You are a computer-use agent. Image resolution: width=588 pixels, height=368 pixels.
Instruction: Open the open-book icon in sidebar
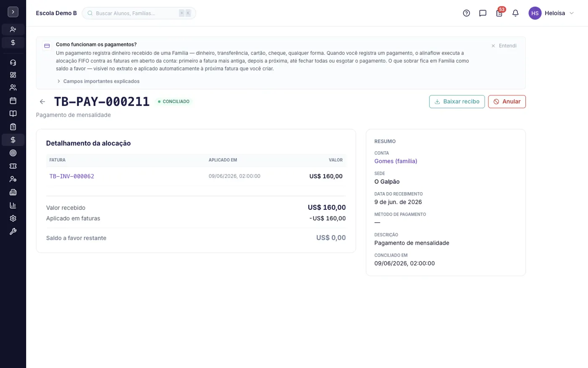pyautogui.click(x=13, y=114)
